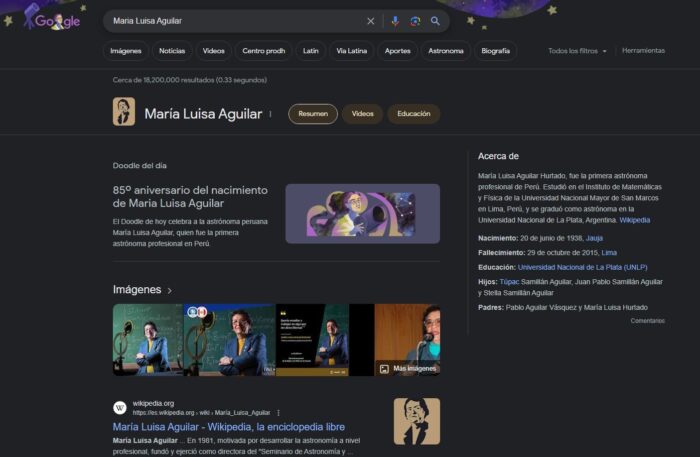Start voice search with microphone icon
This screenshot has width=700, height=457.
395,21
